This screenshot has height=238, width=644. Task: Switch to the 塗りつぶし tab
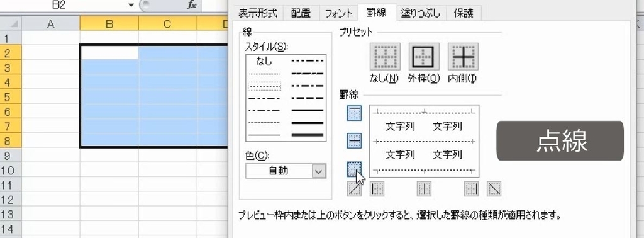pos(420,14)
